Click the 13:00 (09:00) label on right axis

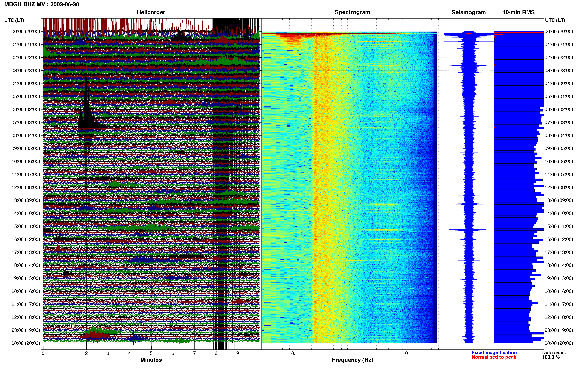(x=559, y=200)
